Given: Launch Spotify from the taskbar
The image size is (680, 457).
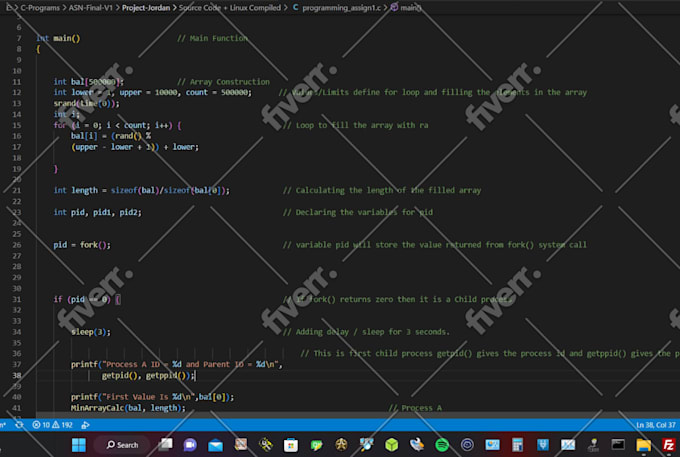Looking at the screenshot, I should (442, 445).
